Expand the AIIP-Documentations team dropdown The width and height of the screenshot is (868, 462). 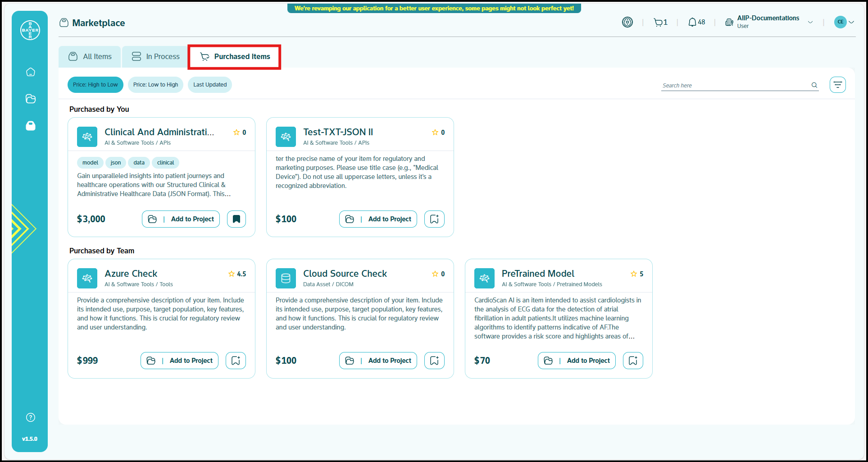(x=810, y=22)
